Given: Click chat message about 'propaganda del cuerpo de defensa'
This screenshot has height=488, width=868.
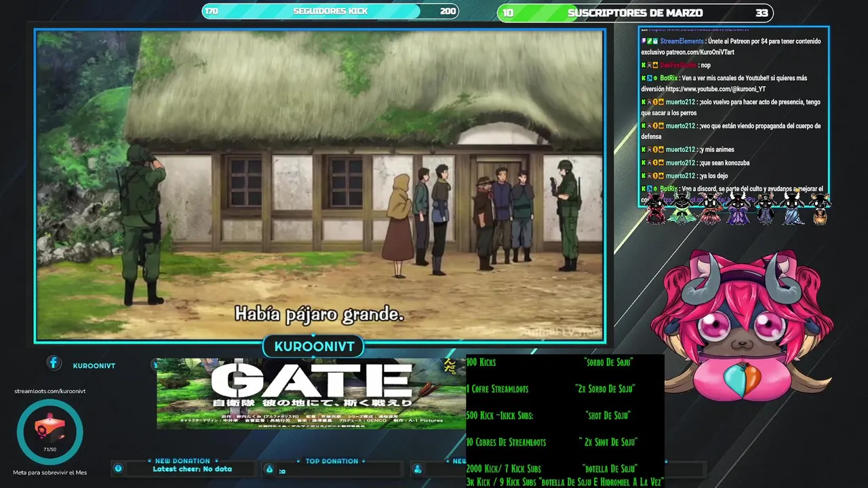Looking at the screenshot, I should (x=731, y=131).
